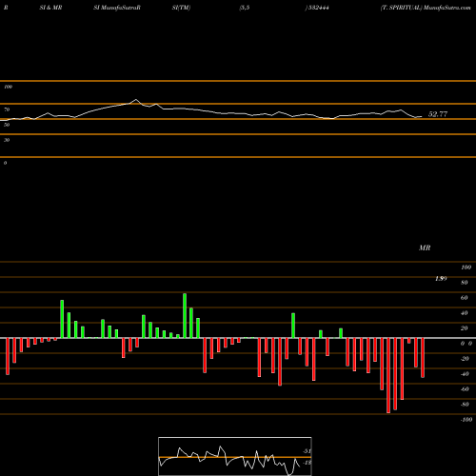This screenshot has height=476, width=476.
Task: Click the RSI axis label 30
Action: click(x=7, y=140)
